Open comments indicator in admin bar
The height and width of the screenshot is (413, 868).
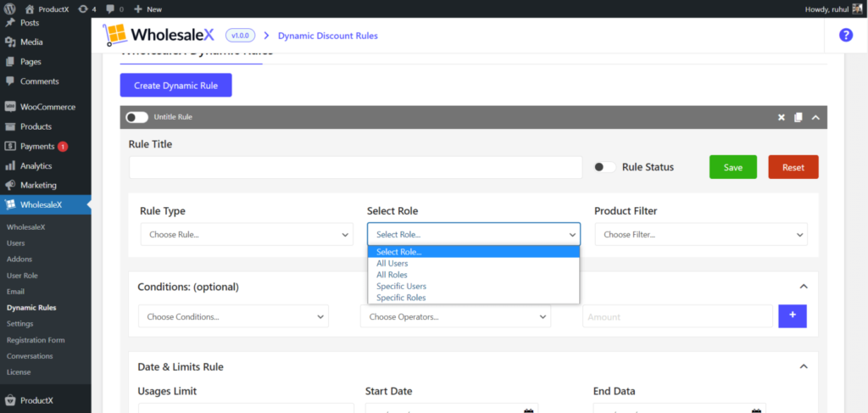tap(114, 9)
